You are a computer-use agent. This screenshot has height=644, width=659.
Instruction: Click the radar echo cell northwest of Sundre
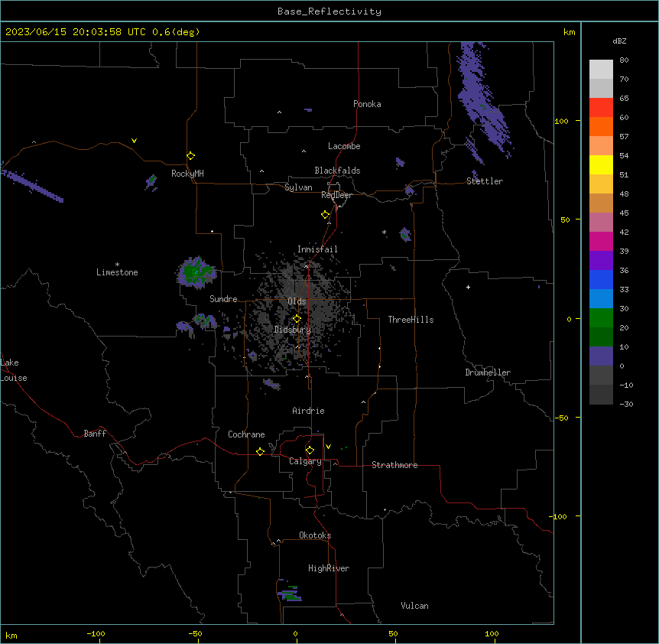point(196,272)
